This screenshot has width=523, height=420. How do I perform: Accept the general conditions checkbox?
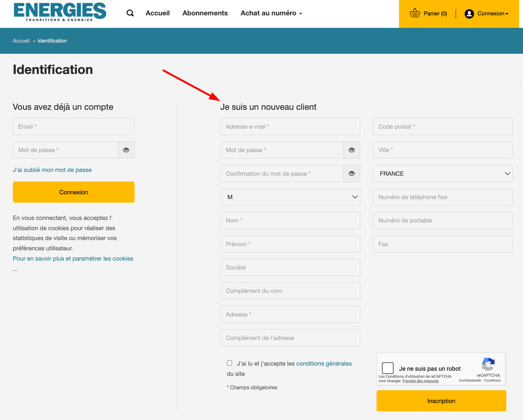pyautogui.click(x=229, y=363)
